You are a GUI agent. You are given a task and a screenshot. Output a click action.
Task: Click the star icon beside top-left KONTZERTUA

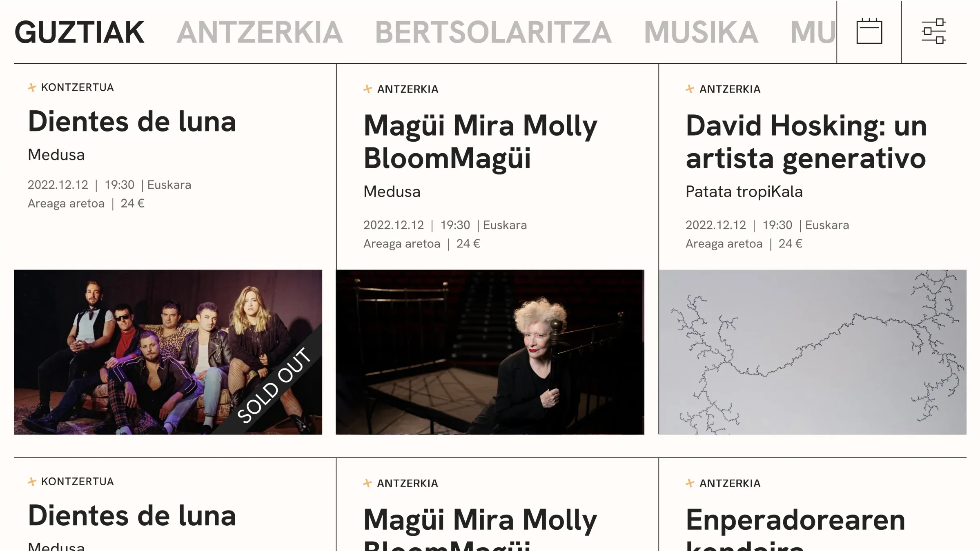point(32,87)
